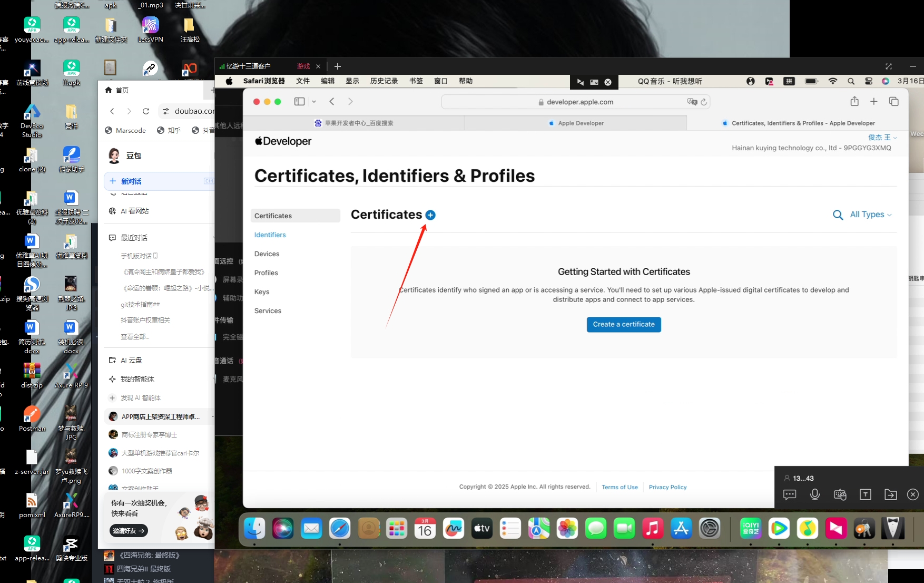Open Photos from the Dock
The width and height of the screenshot is (924, 583).
pos(567,528)
